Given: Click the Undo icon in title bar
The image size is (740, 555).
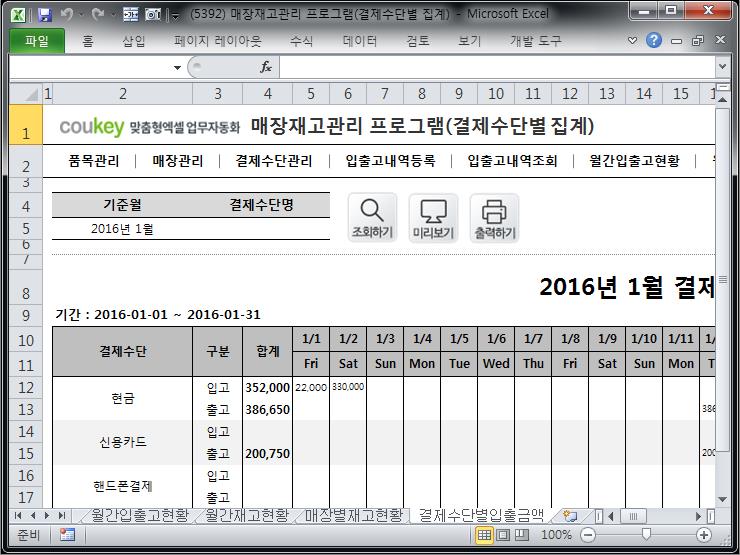Looking at the screenshot, I should tap(67, 15).
